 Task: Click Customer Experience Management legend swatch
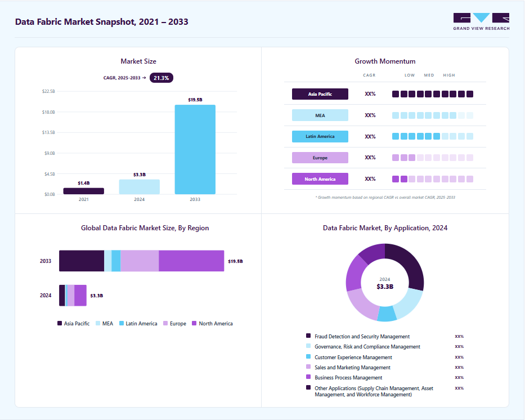[x=308, y=356]
